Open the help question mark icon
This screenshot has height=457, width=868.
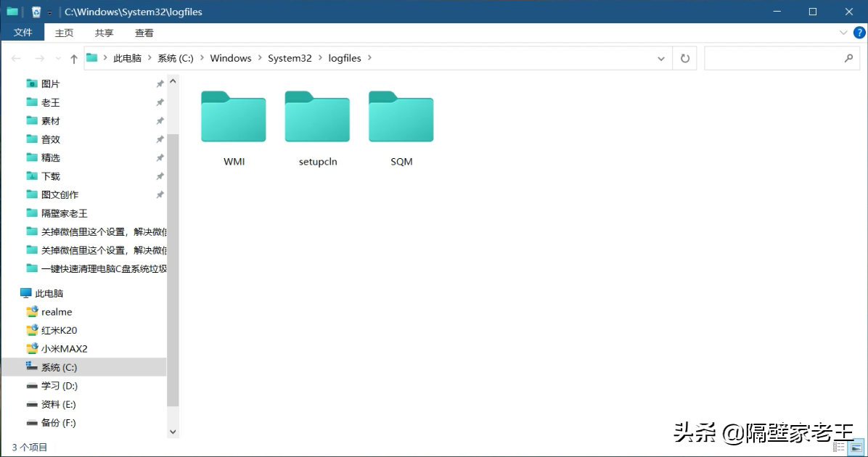pyautogui.click(x=859, y=33)
